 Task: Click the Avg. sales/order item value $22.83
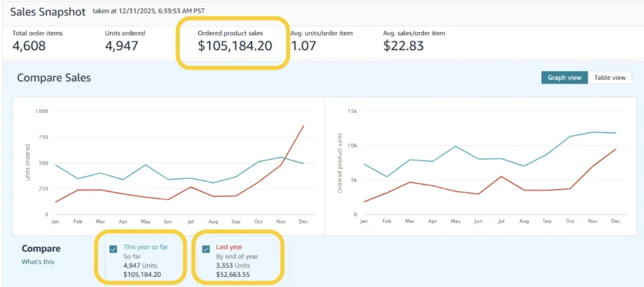pos(403,46)
